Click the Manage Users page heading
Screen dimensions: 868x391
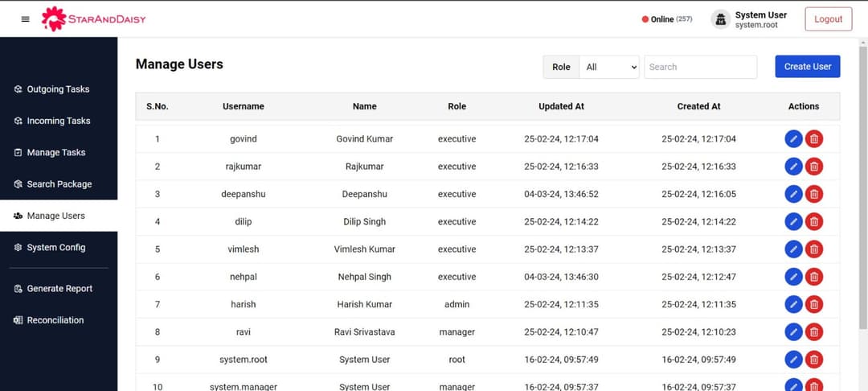pyautogui.click(x=179, y=64)
